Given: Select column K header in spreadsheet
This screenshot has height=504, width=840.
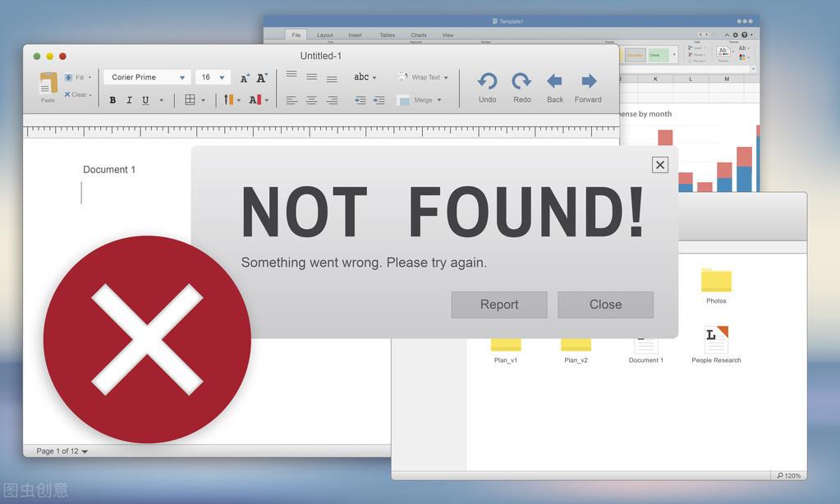Looking at the screenshot, I should click(655, 79).
